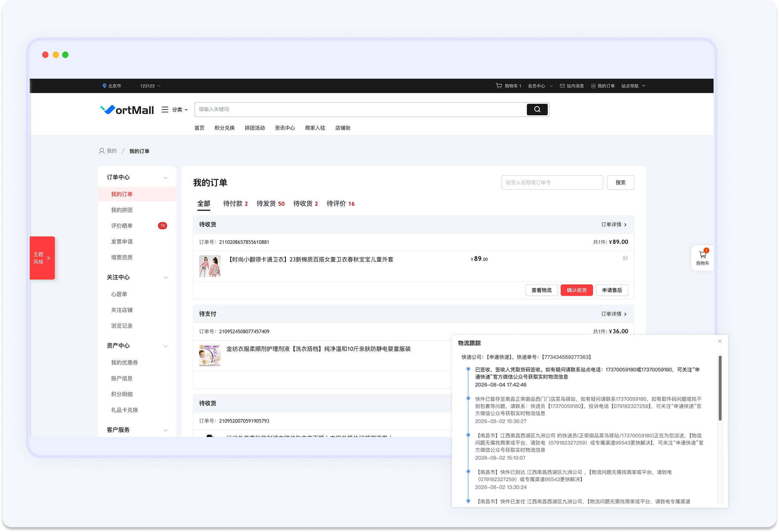Open the 会员中心 dropdown
The height and width of the screenshot is (532, 779).
click(x=540, y=86)
